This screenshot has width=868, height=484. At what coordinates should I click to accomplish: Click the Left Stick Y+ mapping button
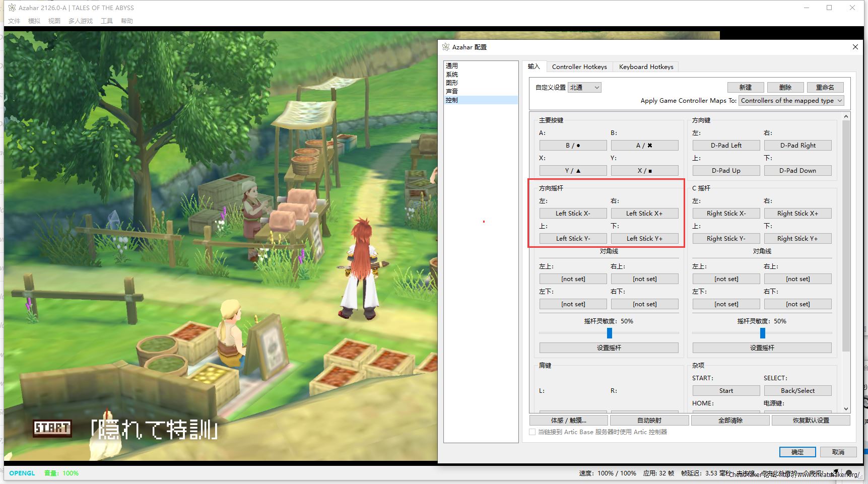click(645, 238)
